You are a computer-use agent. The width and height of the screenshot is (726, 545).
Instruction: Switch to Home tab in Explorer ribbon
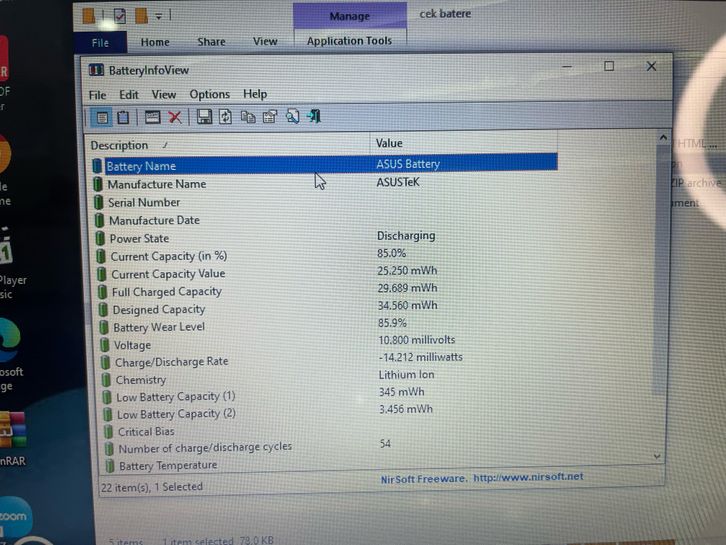coord(155,42)
